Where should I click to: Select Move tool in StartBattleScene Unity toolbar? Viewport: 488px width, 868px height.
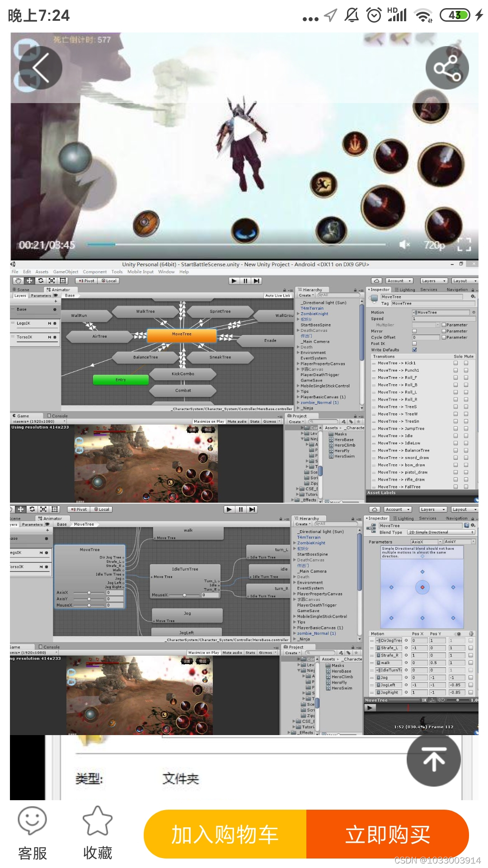[29, 281]
